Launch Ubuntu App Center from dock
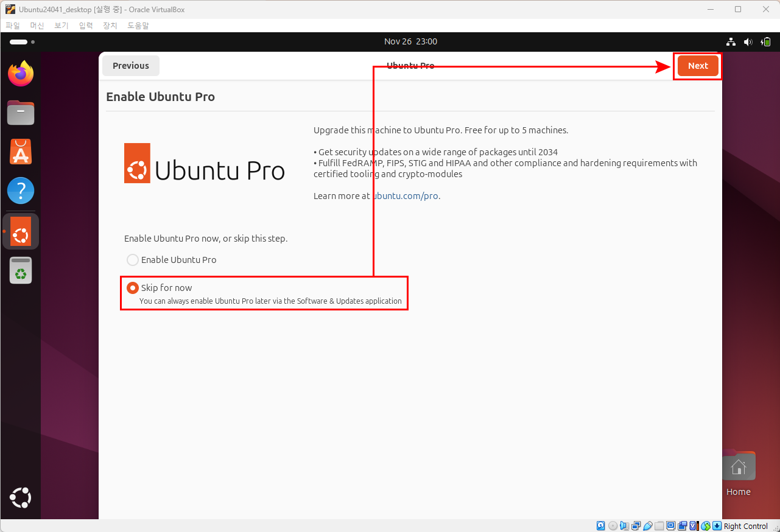The width and height of the screenshot is (780, 532). (x=21, y=152)
